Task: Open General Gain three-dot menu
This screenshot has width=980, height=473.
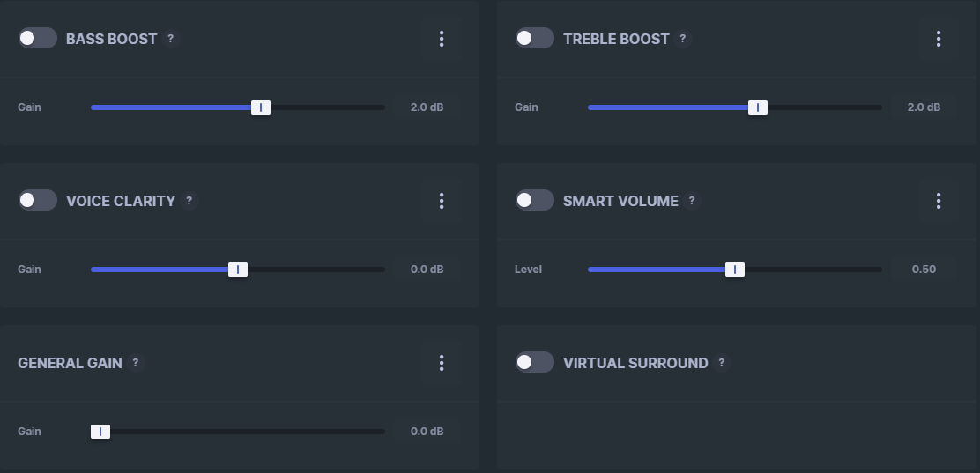Action: 442,363
